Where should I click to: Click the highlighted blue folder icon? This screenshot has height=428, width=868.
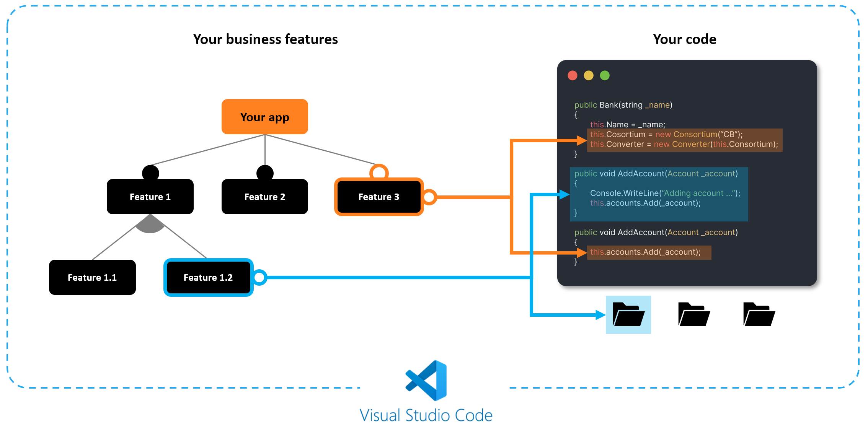point(628,315)
